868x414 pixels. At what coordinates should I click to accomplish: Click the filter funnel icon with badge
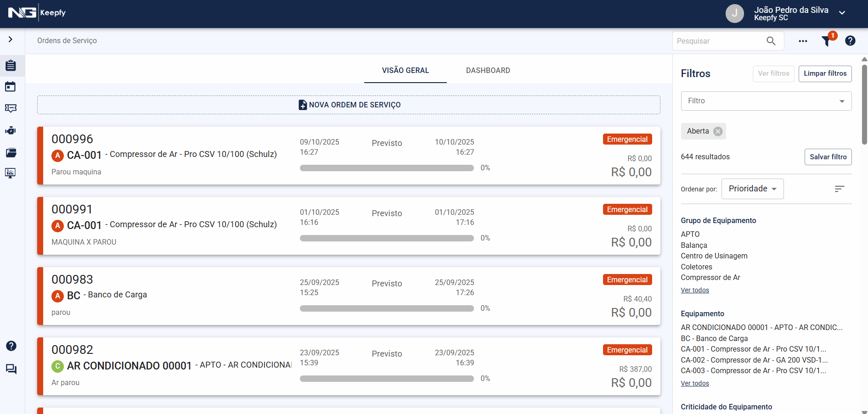pos(827,41)
